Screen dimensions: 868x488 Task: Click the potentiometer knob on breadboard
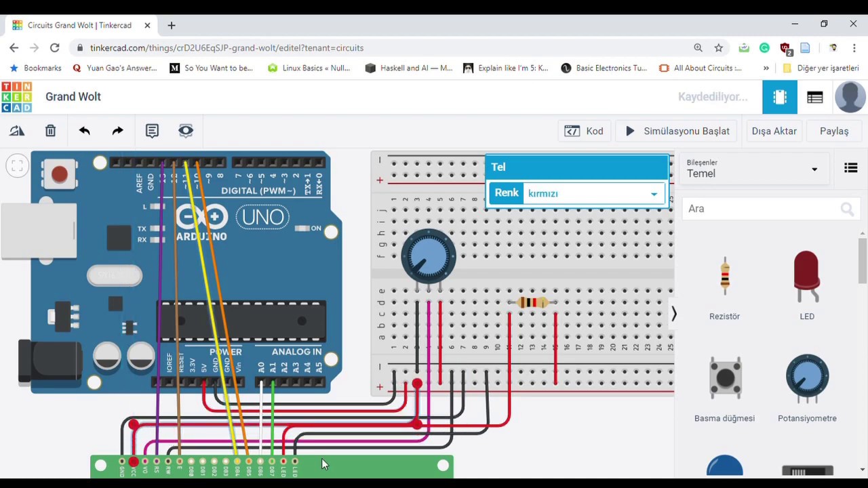tap(429, 256)
